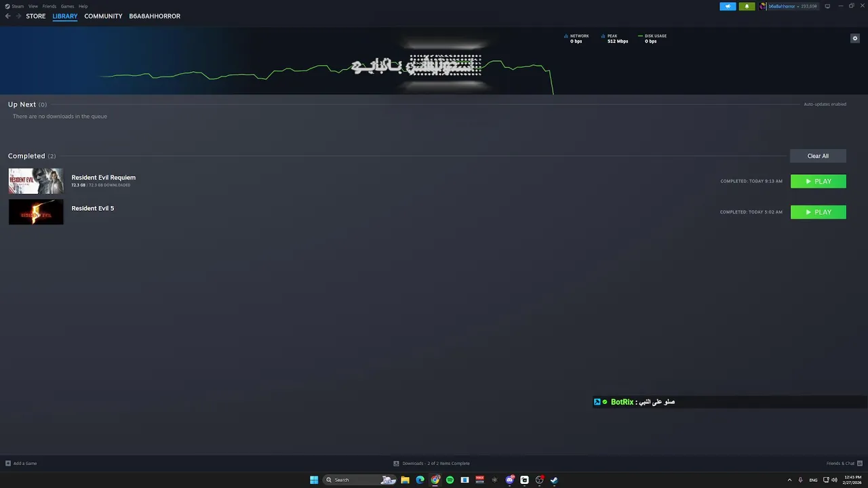
Task: Click the taskbar Search box
Action: point(359,480)
